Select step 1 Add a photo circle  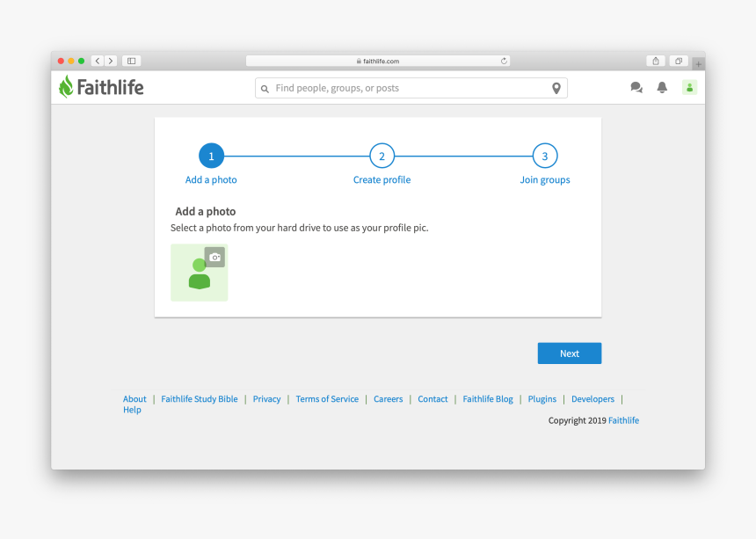click(211, 156)
